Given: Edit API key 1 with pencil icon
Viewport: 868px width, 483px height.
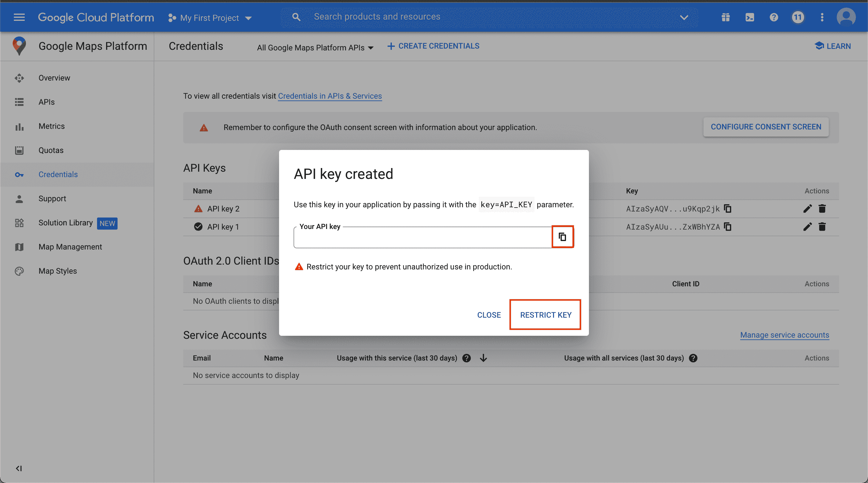Looking at the screenshot, I should (808, 227).
